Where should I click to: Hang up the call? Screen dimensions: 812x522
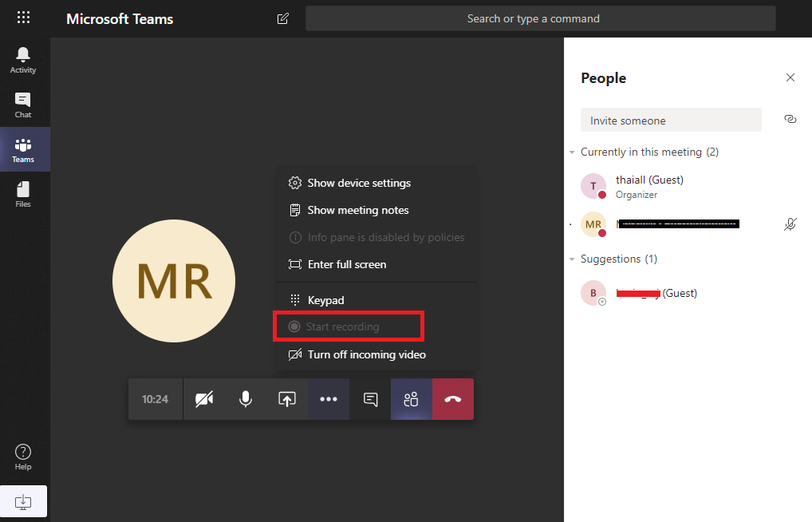tap(453, 399)
